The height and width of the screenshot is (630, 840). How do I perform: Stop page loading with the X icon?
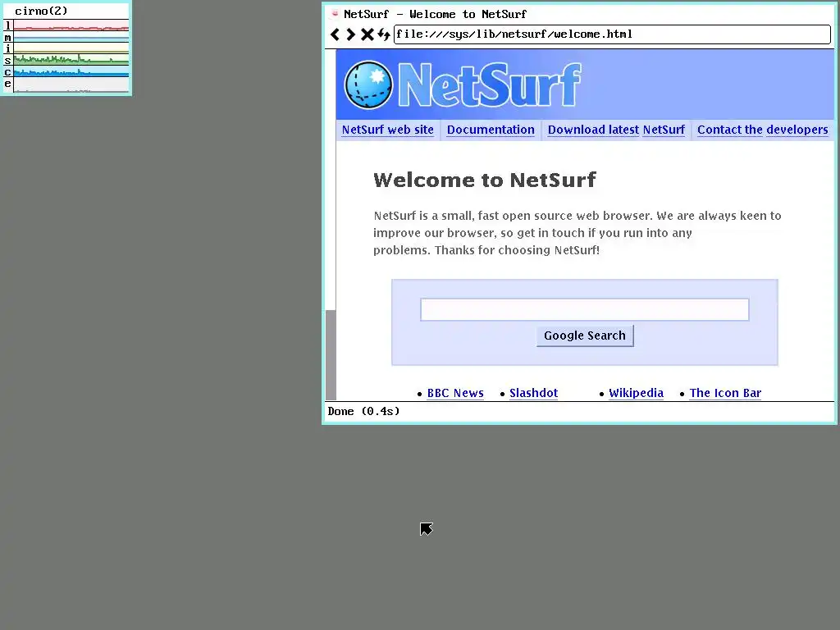[367, 34]
